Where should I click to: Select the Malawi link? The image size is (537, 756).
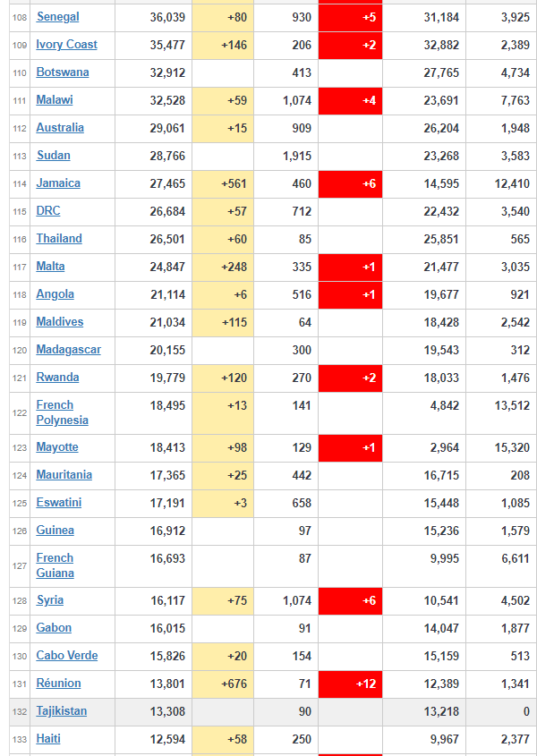55,100
